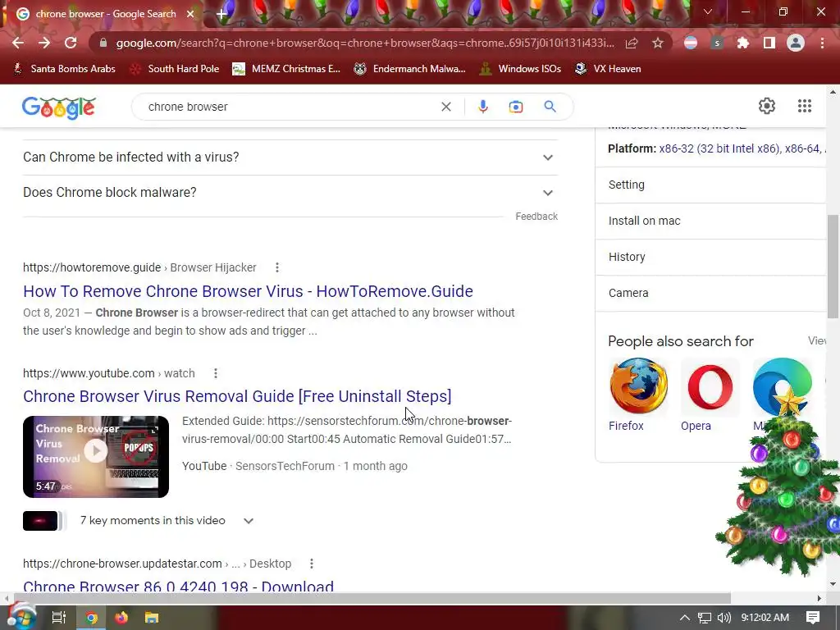This screenshot has width=840, height=630.
Task: Share this page from address bar
Action: (x=632, y=43)
